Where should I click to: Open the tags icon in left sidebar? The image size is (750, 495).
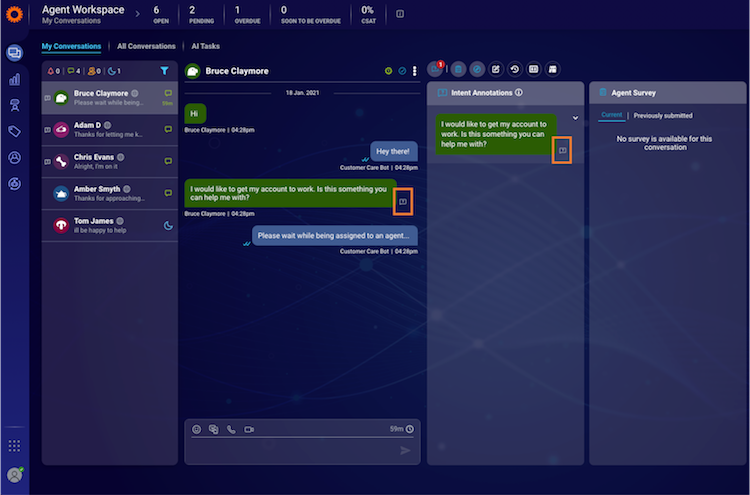click(14, 131)
